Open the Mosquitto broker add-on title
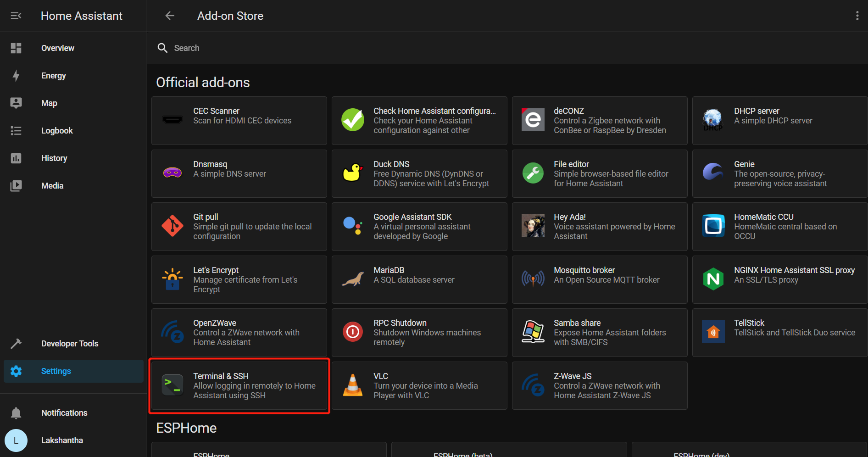 584,270
